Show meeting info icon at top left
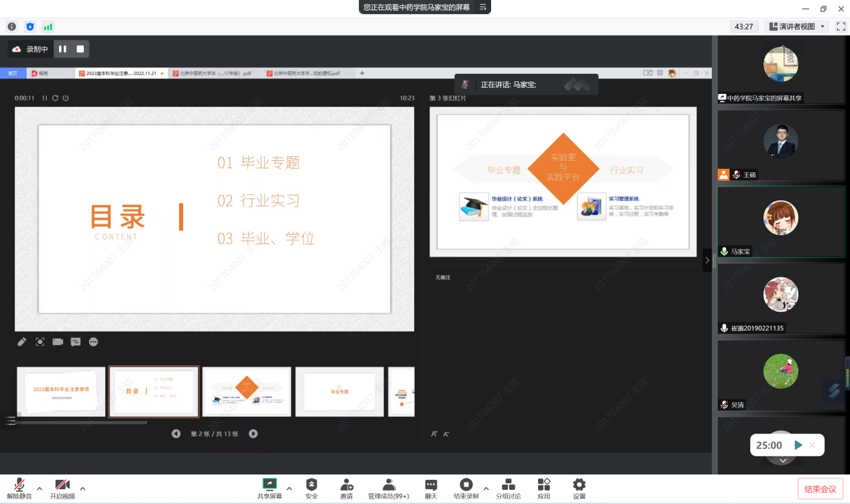This screenshot has height=504, width=850. [x=11, y=27]
